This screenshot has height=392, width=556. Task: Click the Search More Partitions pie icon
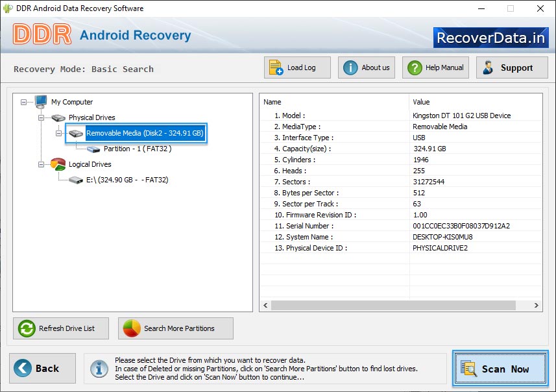point(132,328)
